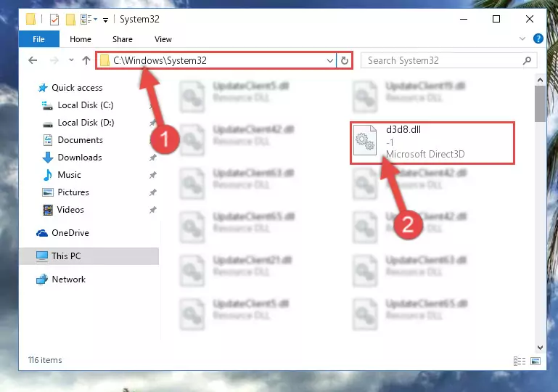Go forward with the right arrow
The height and width of the screenshot is (392, 558).
point(54,60)
